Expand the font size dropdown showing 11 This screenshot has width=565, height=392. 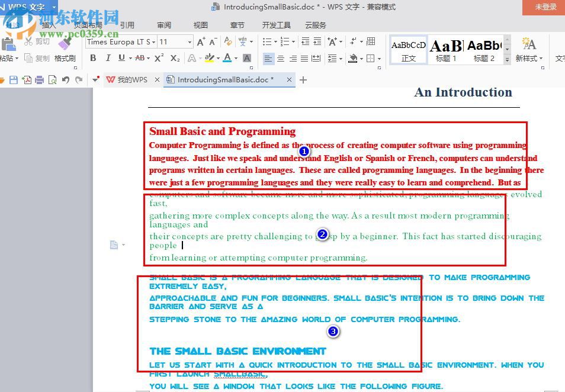pos(190,41)
